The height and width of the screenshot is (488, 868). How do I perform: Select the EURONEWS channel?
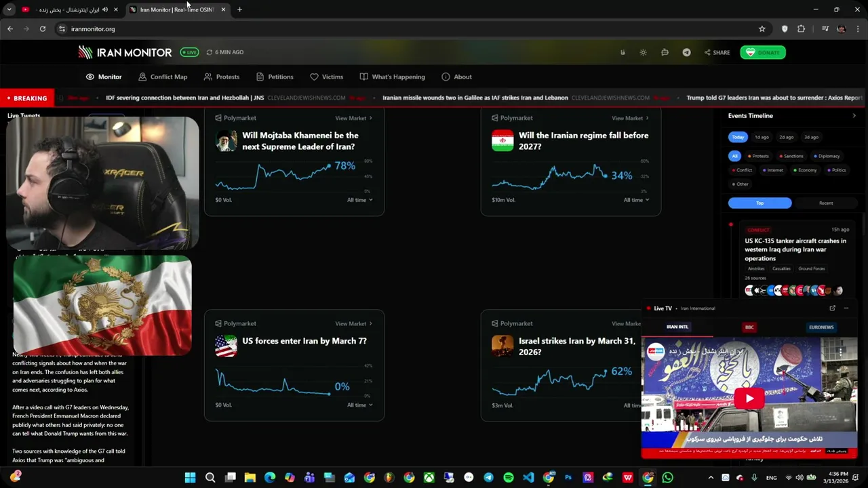point(821,327)
